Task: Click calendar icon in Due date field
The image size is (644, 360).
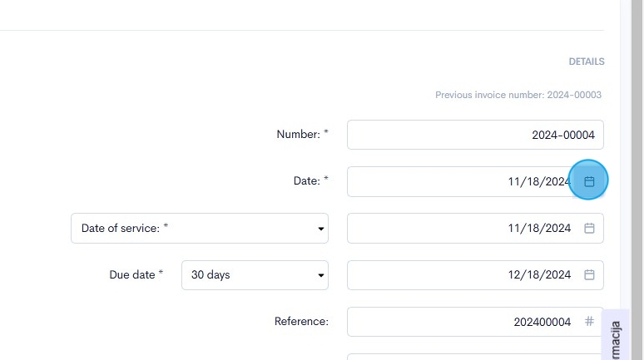Action: (x=589, y=274)
